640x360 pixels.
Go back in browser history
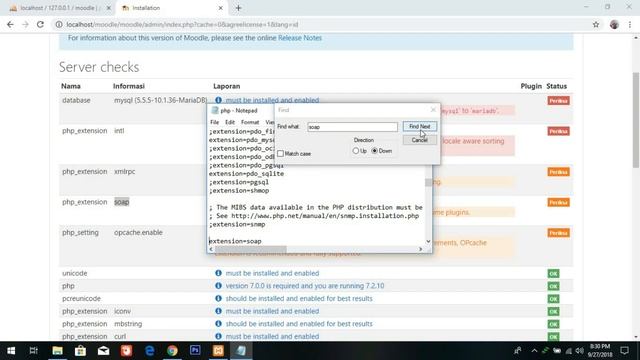[10, 24]
